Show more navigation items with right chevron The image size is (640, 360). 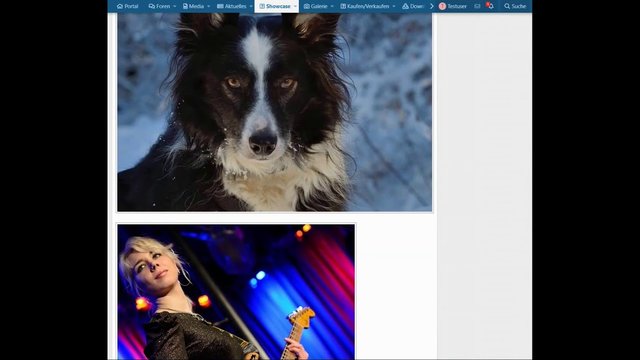(x=432, y=6)
